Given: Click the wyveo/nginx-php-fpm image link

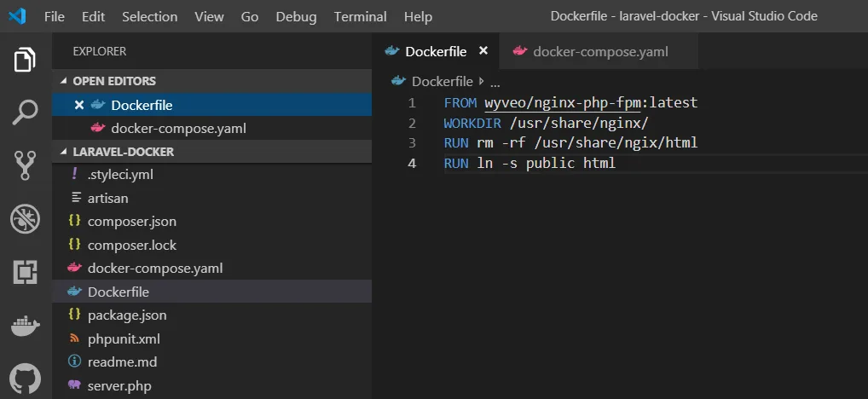Looking at the screenshot, I should click(563, 102).
